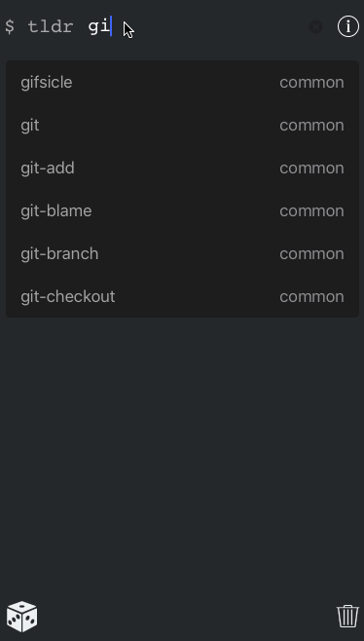Click the dollar sign prompt symbol
The image size is (364, 641).
(x=10, y=27)
